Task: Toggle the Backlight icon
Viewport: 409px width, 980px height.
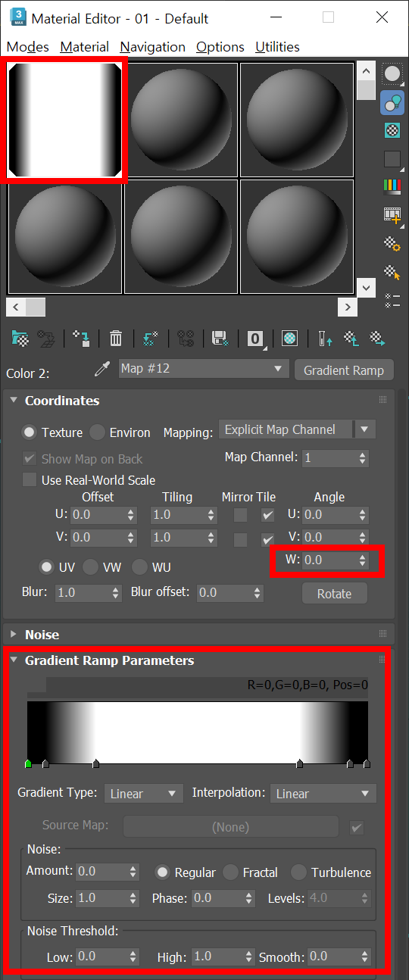Action: coord(392,102)
